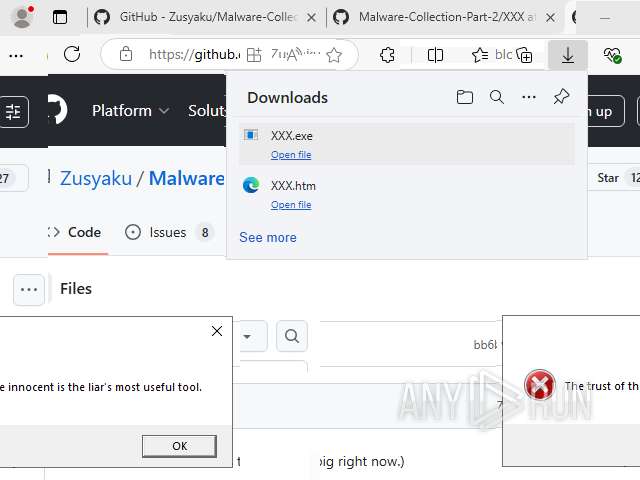The image size is (640, 480).
Task: Add page to favorites star
Action: click(x=334, y=55)
